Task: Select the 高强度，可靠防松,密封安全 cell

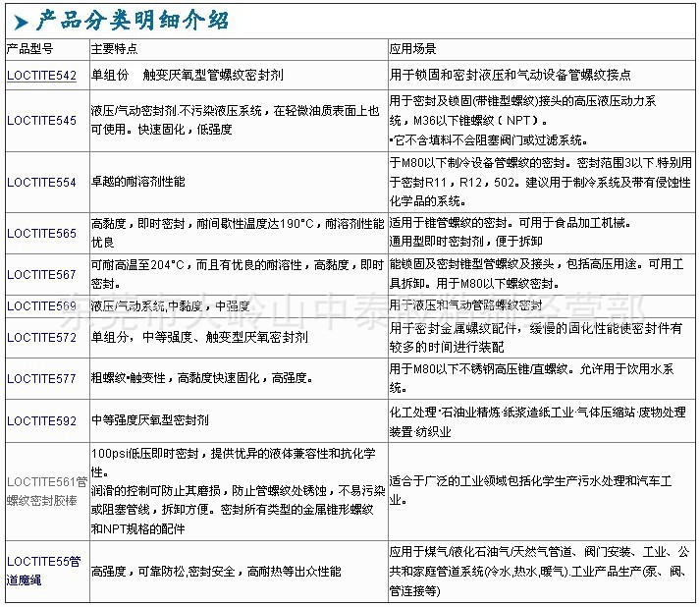Action: [239, 572]
